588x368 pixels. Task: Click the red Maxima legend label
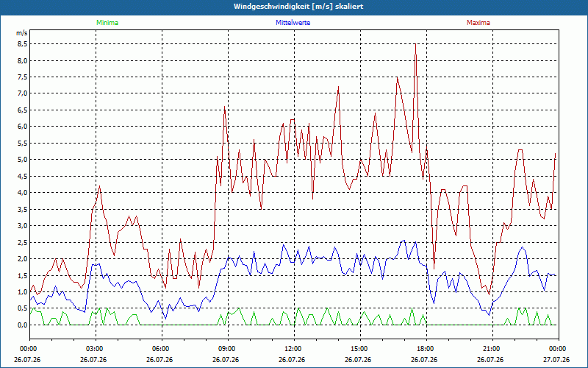[x=478, y=23]
